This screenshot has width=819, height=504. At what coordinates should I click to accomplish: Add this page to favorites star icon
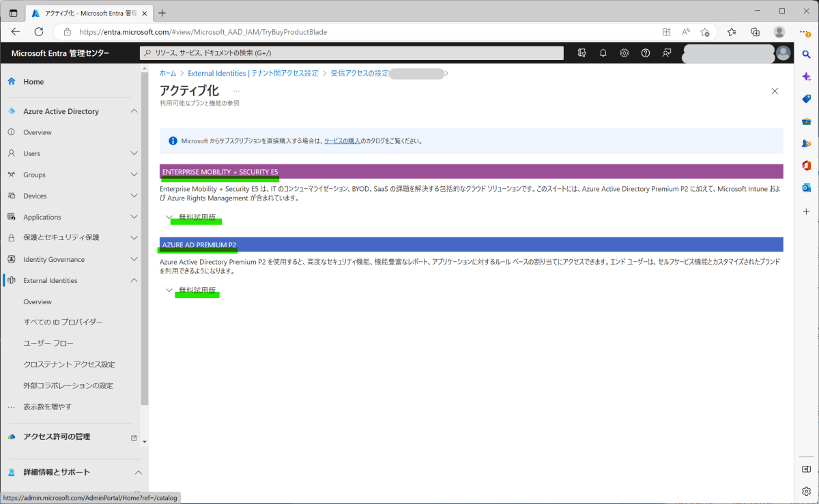(705, 31)
